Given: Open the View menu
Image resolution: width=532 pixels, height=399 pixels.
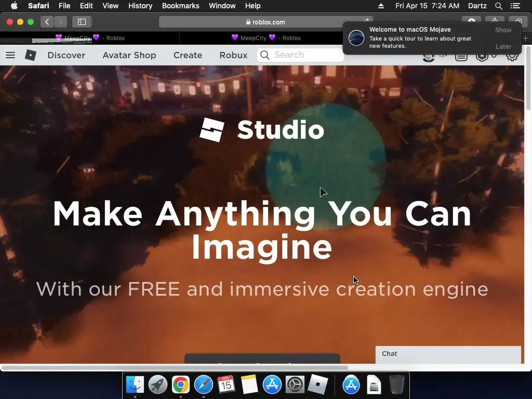Looking at the screenshot, I should (110, 6).
